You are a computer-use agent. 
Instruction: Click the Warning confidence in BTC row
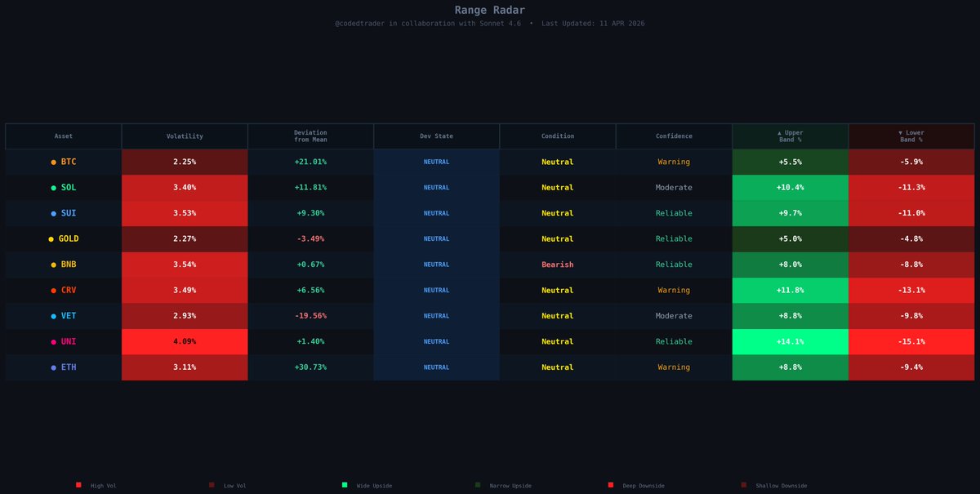[x=674, y=162]
